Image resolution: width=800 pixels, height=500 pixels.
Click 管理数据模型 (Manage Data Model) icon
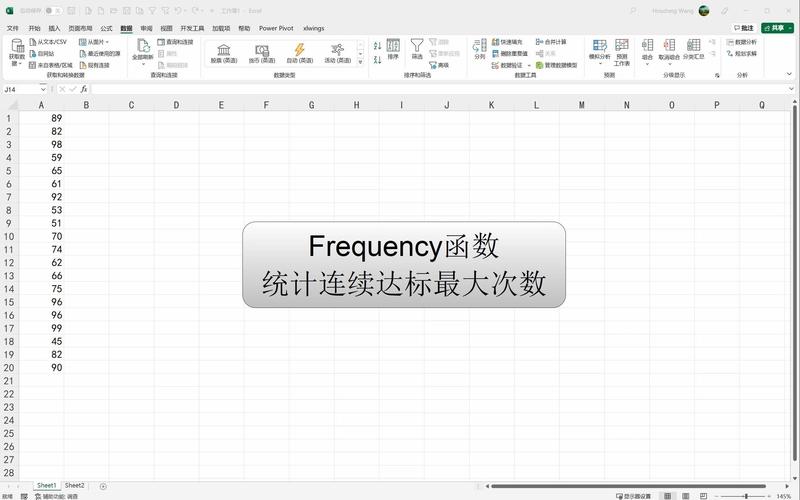click(x=539, y=65)
